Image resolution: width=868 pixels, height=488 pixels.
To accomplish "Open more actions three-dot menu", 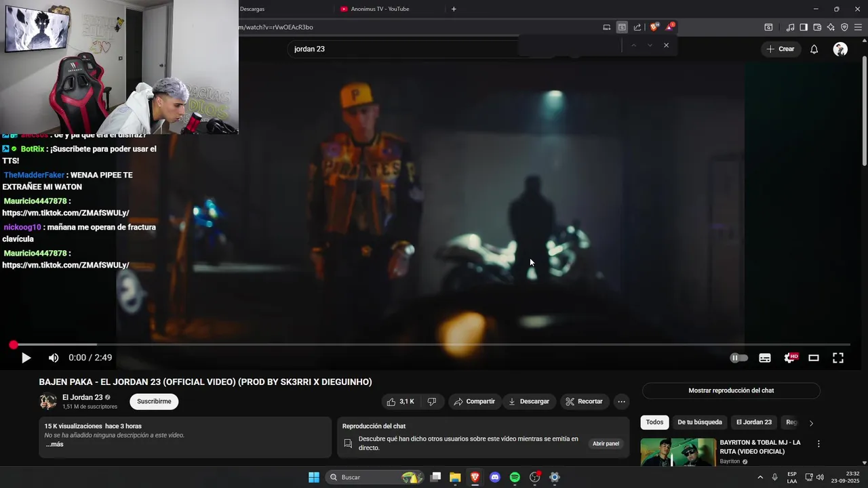I will click(621, 401).
